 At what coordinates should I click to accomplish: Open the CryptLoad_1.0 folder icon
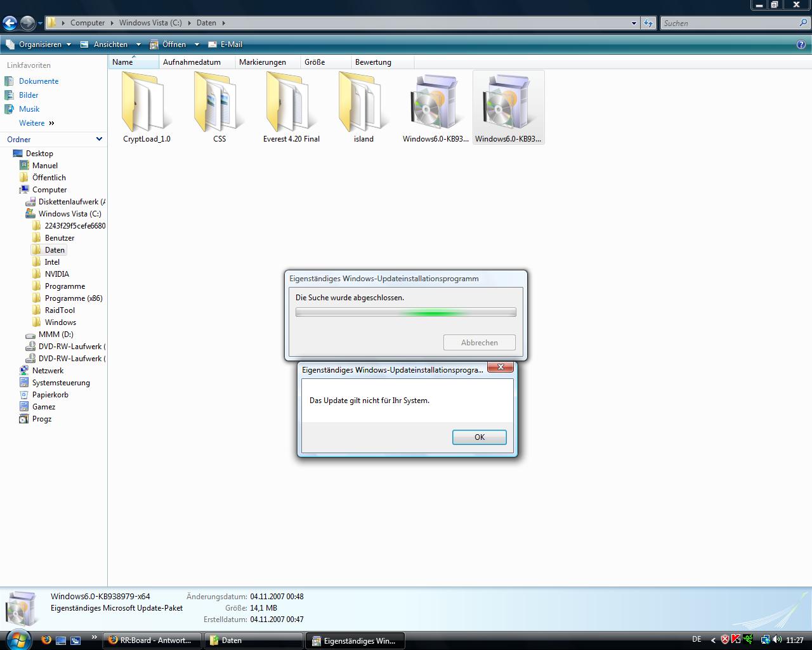147,102
